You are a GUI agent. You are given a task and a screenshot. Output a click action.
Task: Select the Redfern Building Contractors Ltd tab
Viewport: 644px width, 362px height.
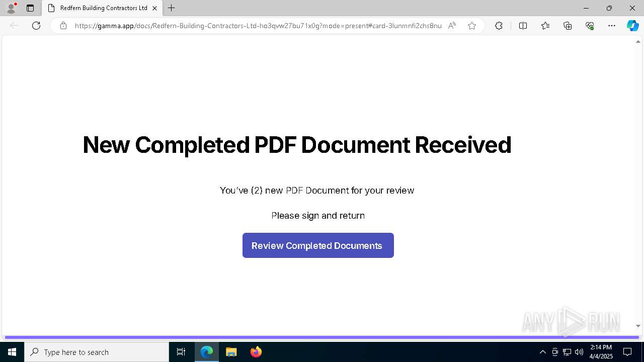coord(103,8)
